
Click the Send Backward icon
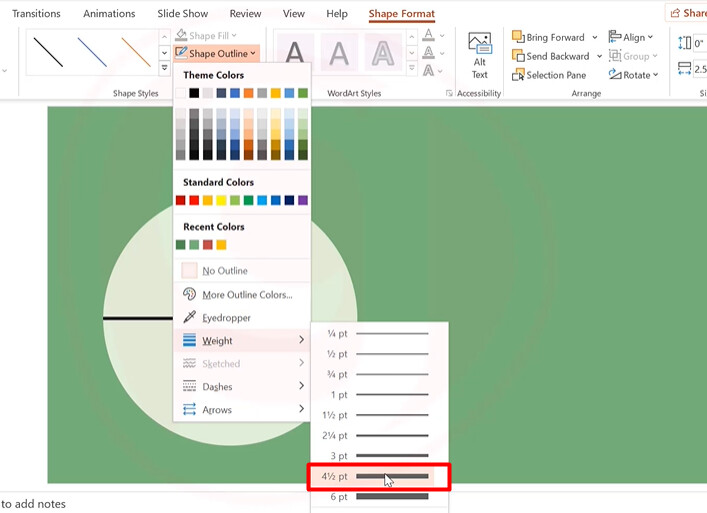(x=518, y=56)
